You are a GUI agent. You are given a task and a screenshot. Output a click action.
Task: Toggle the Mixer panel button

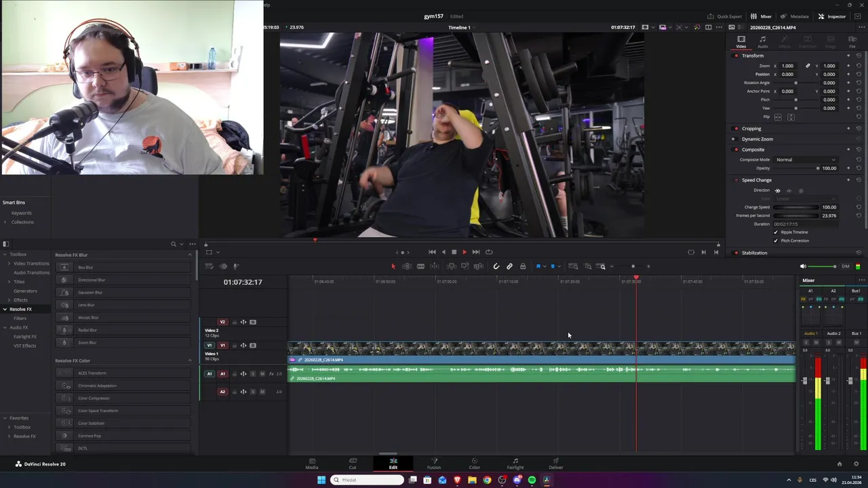coord(762,16)
